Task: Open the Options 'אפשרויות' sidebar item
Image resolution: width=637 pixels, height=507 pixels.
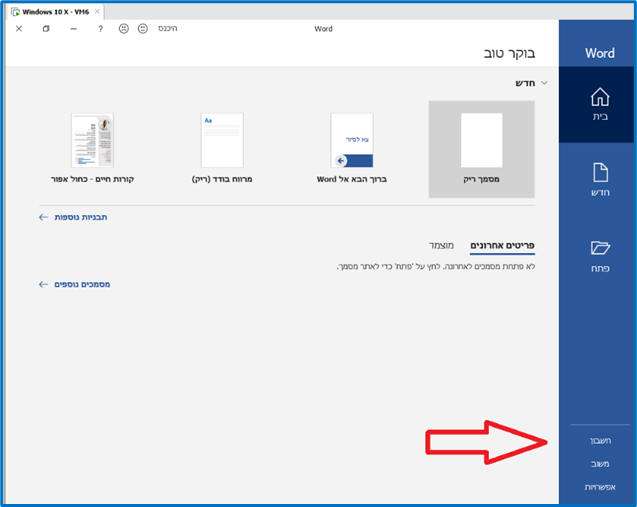Action: tap(595, 487)
